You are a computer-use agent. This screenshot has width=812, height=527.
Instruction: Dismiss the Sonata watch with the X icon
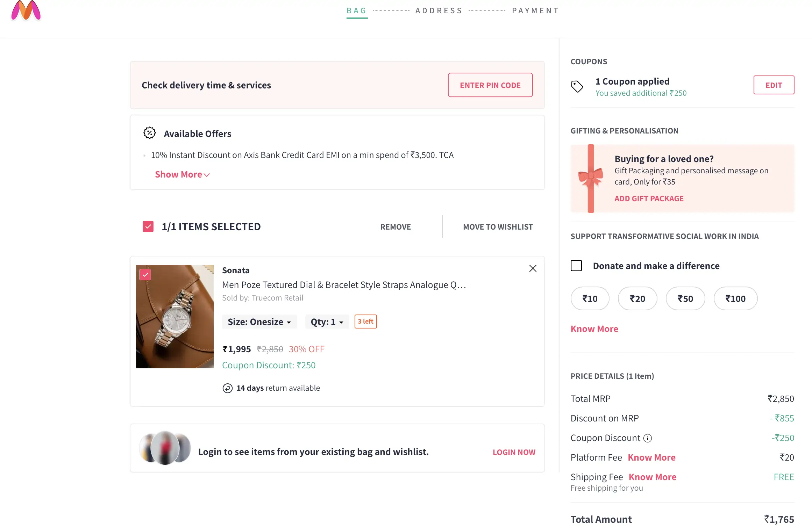pos(532,268)
